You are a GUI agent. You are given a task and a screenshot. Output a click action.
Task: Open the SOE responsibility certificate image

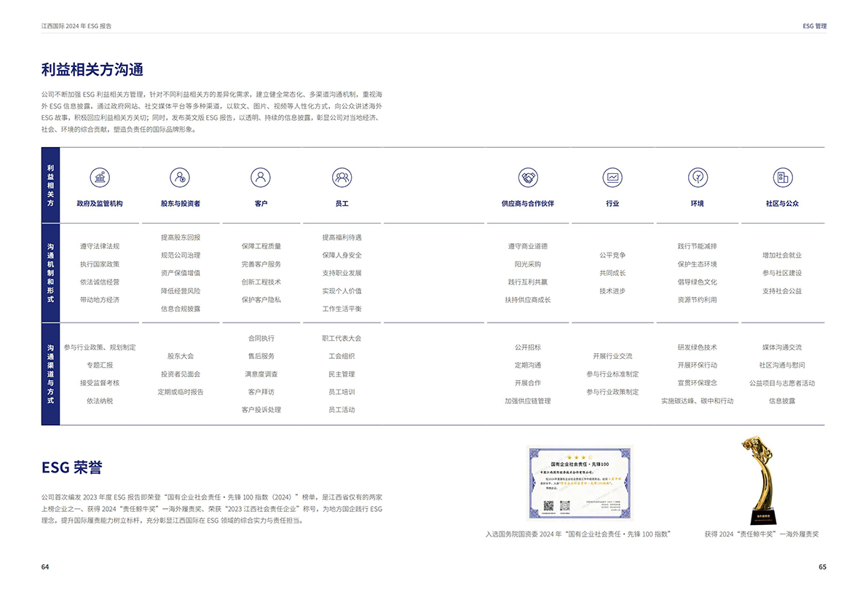click(580, 483)
